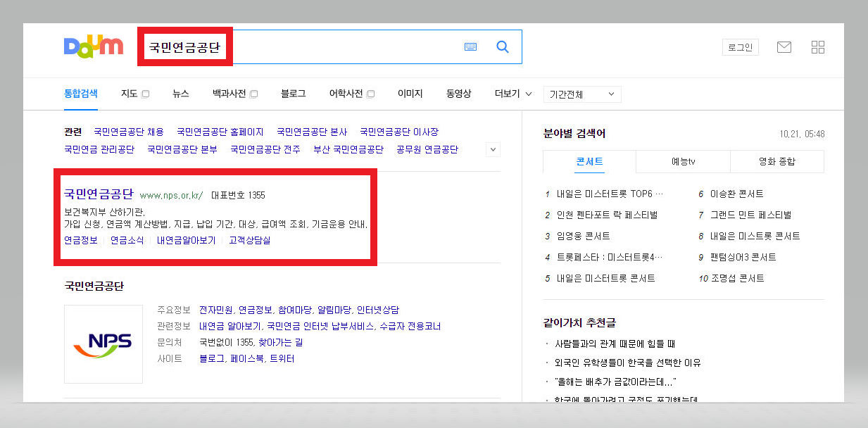Open the 페이스북 site link

(247, 358)
